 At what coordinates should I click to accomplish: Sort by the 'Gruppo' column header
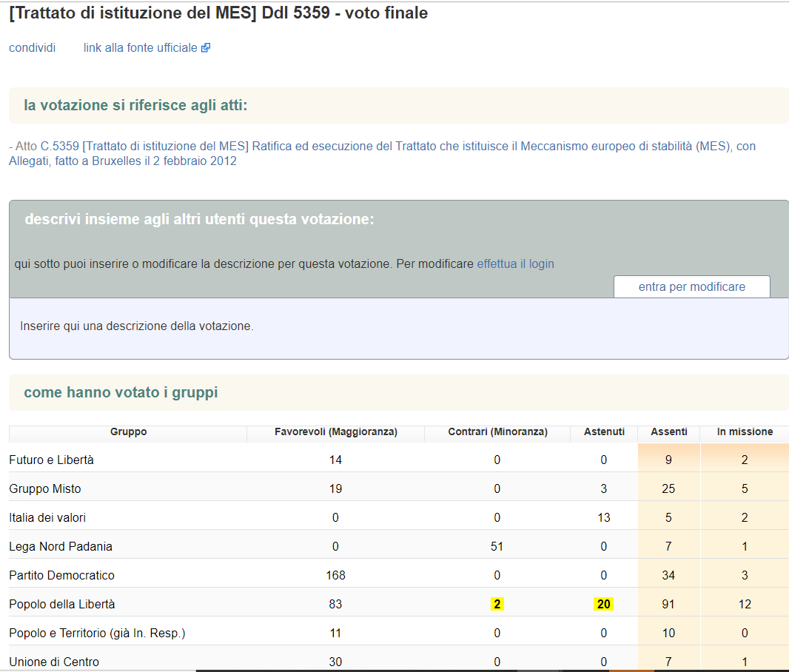tap(128, 432)
